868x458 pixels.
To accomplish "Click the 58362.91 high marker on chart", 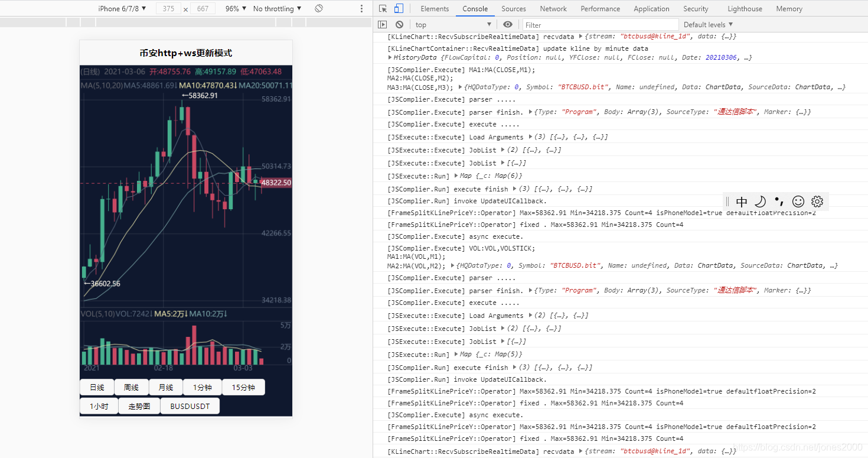I will (200, 95).
